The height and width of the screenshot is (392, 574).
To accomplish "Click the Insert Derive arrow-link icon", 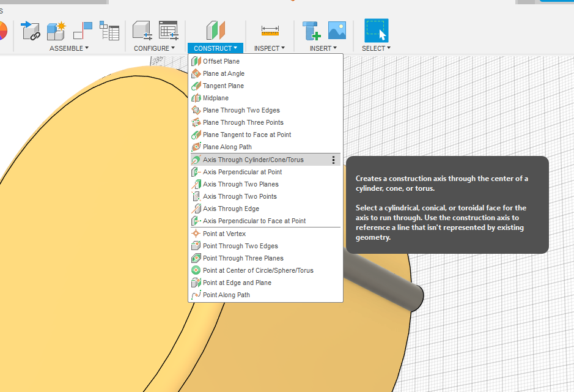I will coord(30,30).
